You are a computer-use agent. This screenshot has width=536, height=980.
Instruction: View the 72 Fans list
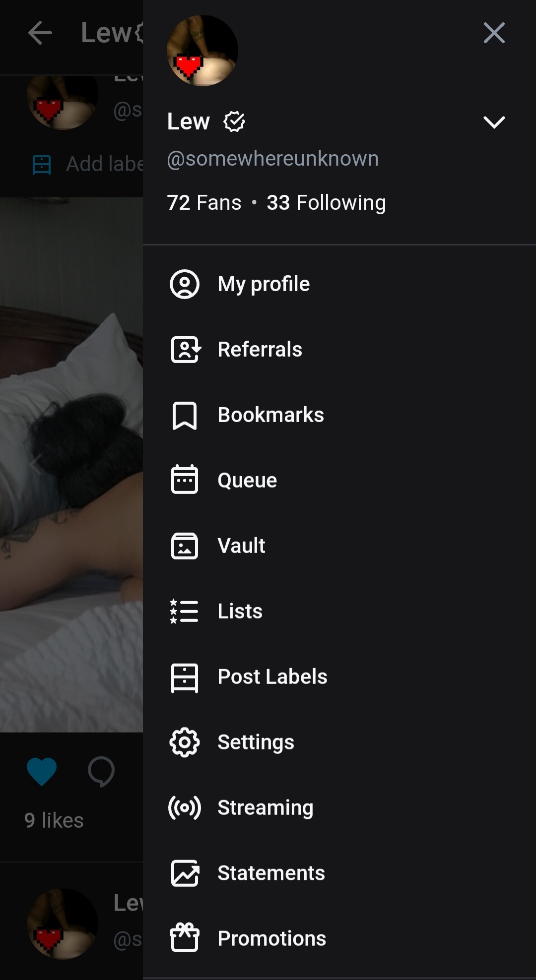(x=204, y=202)
